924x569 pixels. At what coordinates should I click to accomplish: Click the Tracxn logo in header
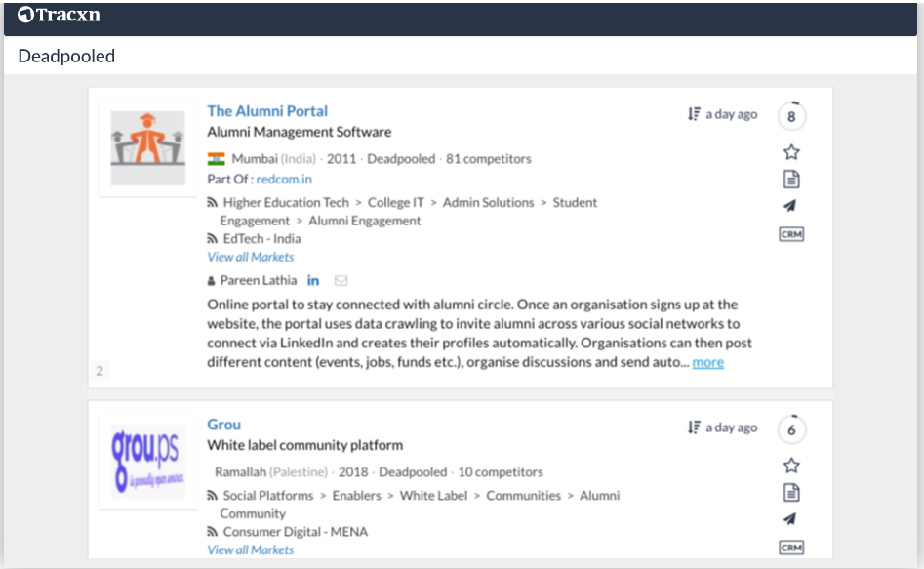point(60,16)
